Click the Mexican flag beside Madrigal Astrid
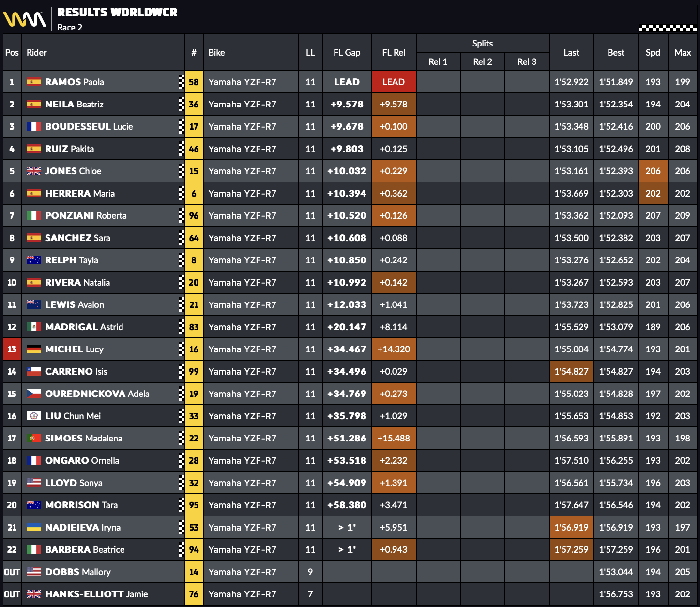This screenshot has width=700, height=607. [x=33, y=327]
